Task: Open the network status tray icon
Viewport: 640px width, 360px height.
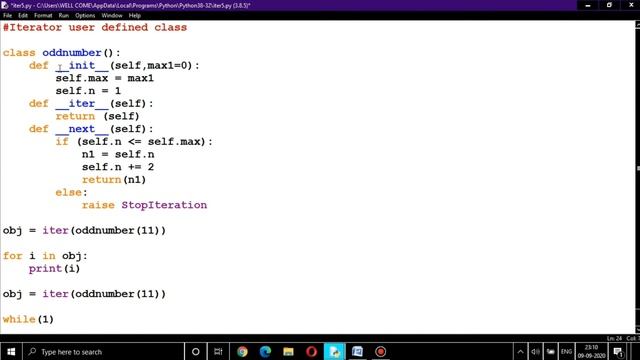Action: [551, 351]
